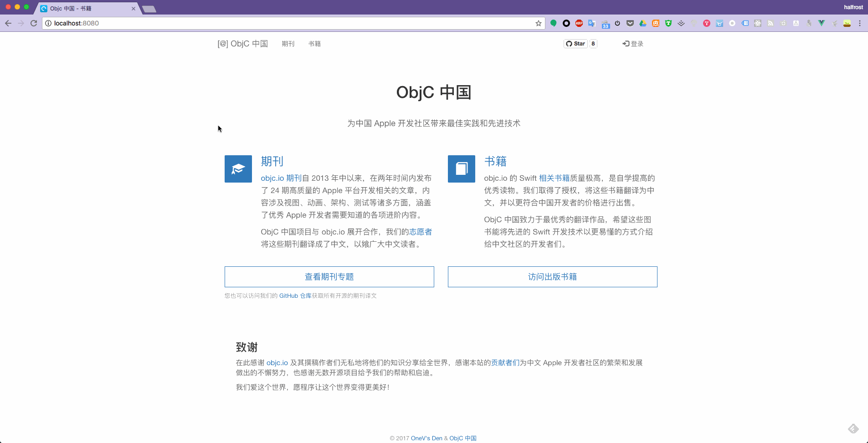868x443 pixels.
Task: Open the 期刊 item in navigation bar
Action: point(288,44)
